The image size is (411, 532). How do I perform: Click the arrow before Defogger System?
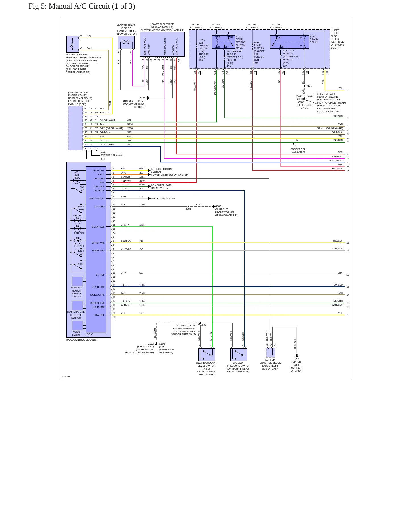(150, 199)
